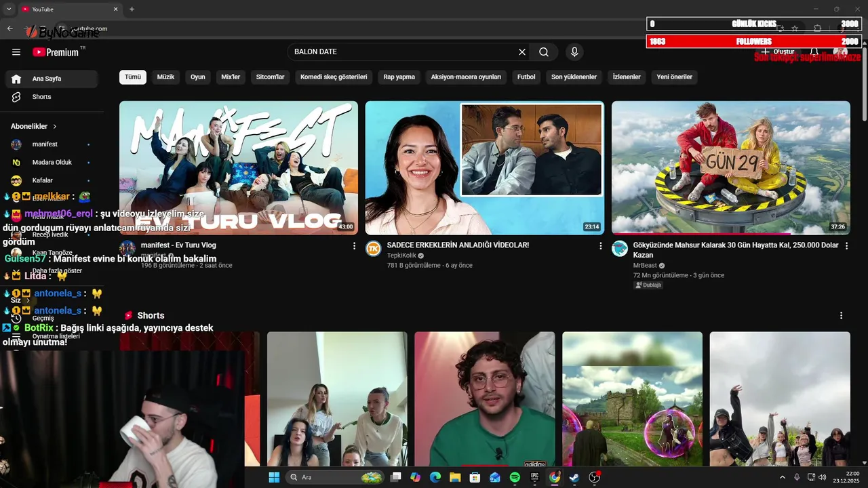Viewport: 868px width, 488px height.
Task: Open the Windows Start menu
Action: point(274,477)
